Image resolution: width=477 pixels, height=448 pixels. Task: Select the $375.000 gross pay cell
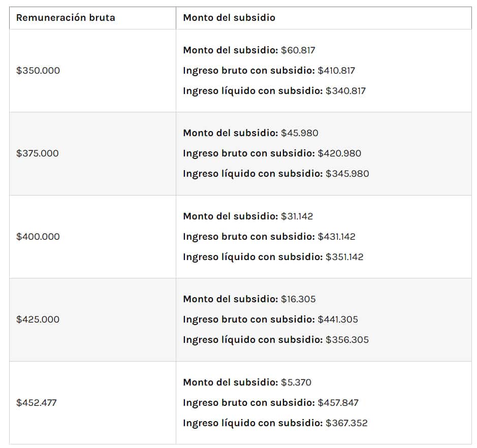[38, 153]
